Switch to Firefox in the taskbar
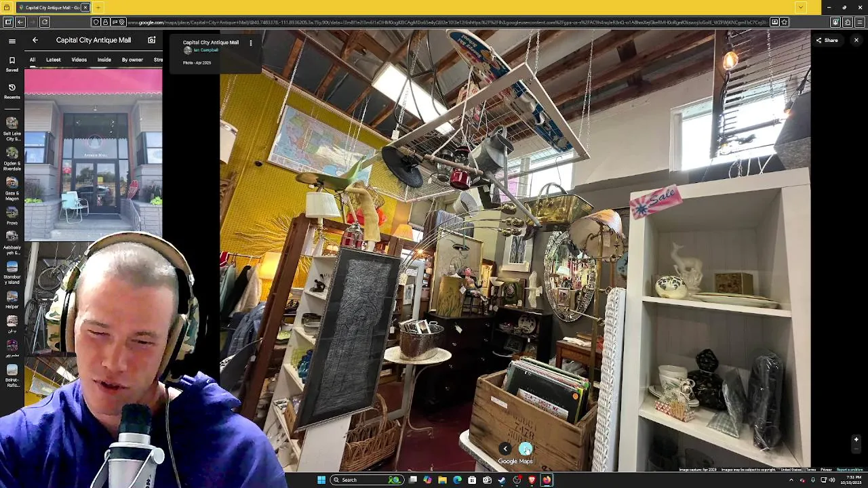868x488 pixels. [547, 480]
